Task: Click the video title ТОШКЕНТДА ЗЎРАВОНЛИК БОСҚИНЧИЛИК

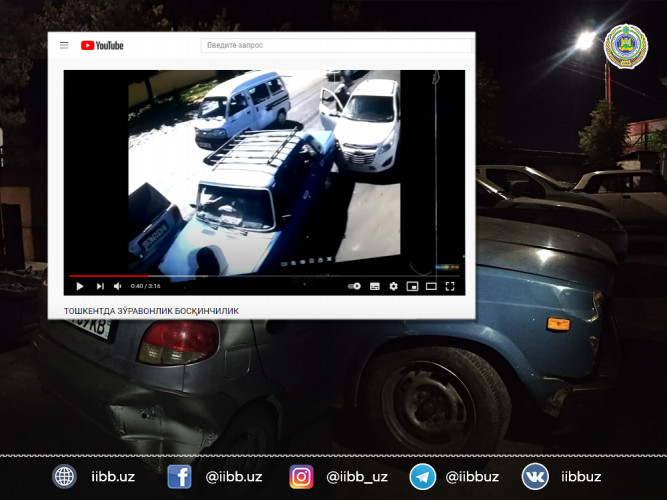Action: (151, 311)
